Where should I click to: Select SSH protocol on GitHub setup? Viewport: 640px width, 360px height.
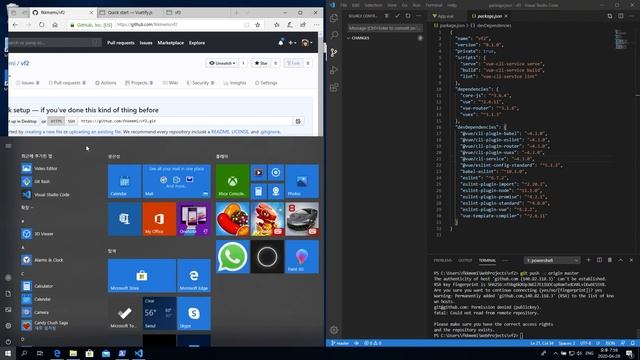[71, 121]
